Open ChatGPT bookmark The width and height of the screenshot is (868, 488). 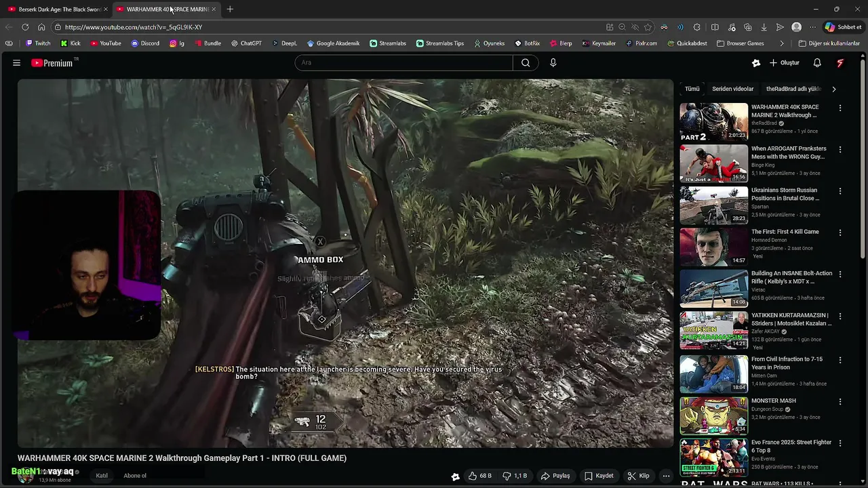pos(246,43)
